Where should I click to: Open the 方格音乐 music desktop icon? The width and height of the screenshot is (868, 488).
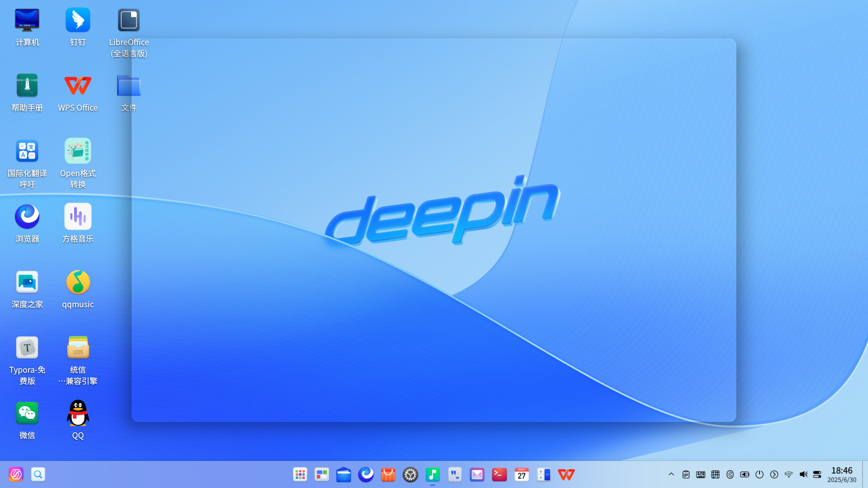coord(78,216)
